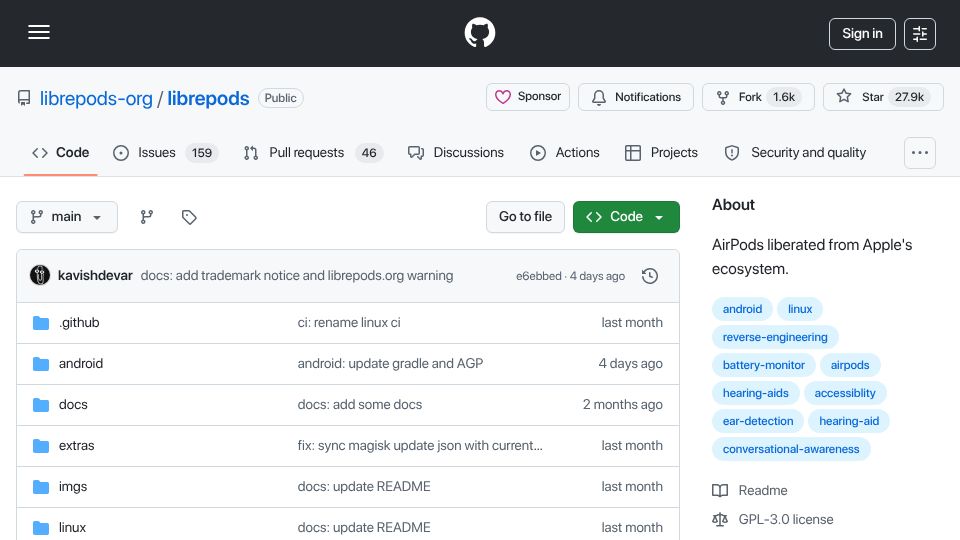Viewport: 960px width, 540px height.
Task: Open the Pull requests tab
Action: [x=313, y=152]
